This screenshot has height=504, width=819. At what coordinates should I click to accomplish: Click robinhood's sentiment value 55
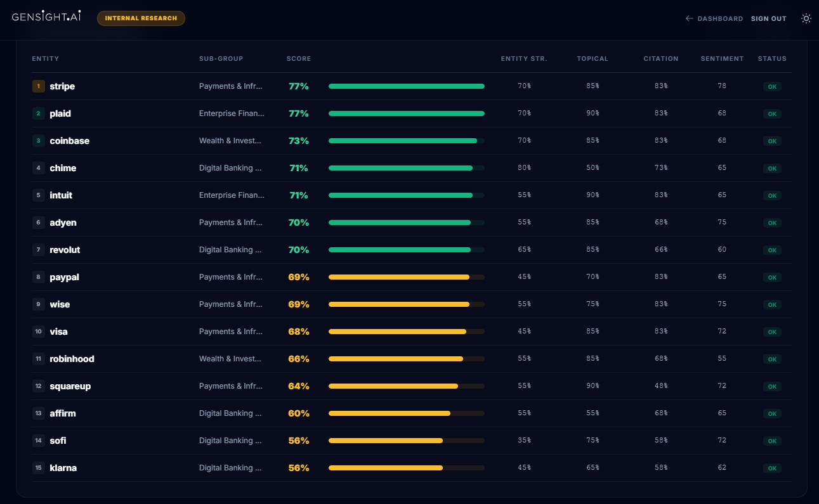(x=722, y=359)
